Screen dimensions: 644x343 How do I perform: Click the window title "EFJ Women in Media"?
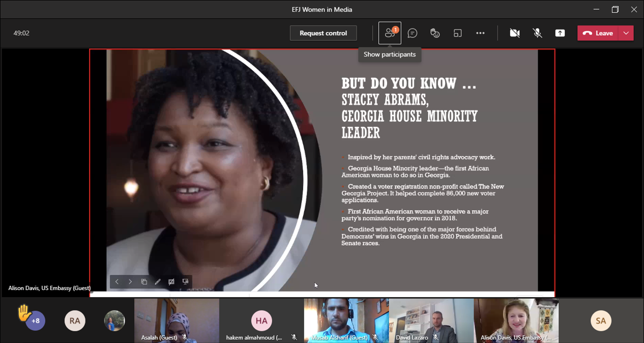[322, 10]
